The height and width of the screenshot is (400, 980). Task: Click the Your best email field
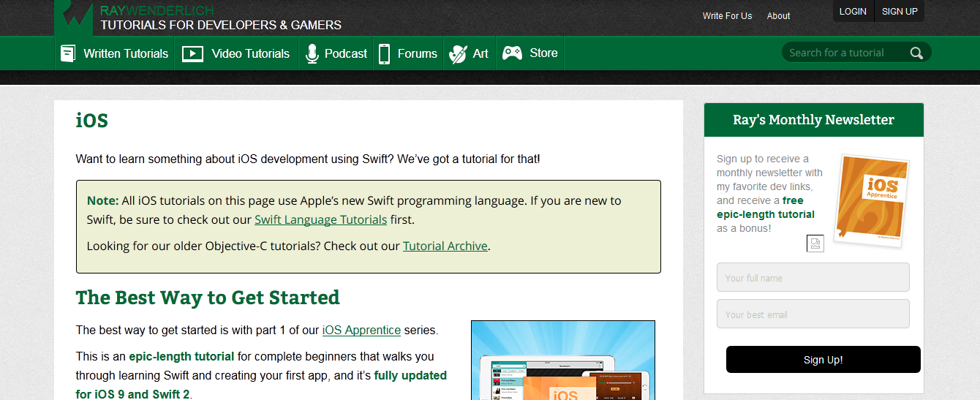(813, 314)
